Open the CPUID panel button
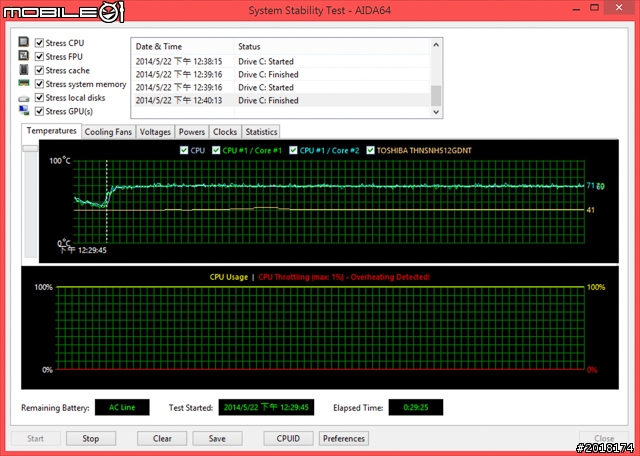640x456 pixels. pos(288,438)
